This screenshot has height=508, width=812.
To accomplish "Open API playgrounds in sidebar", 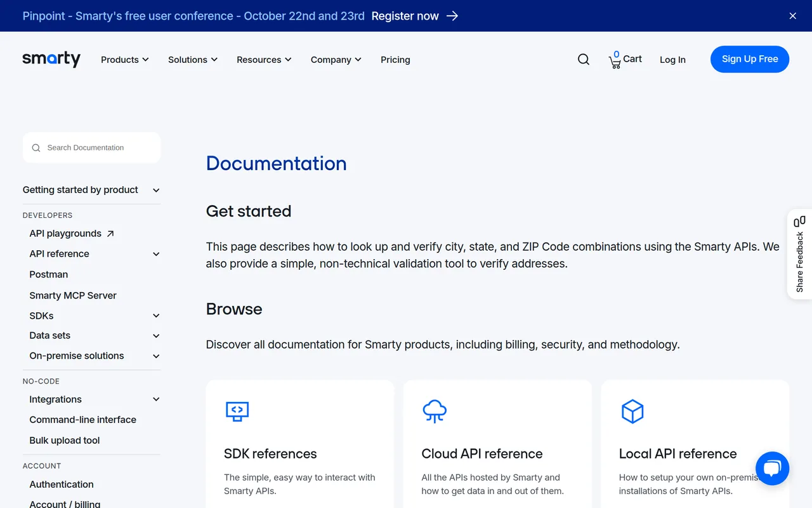I will (65, 234).
